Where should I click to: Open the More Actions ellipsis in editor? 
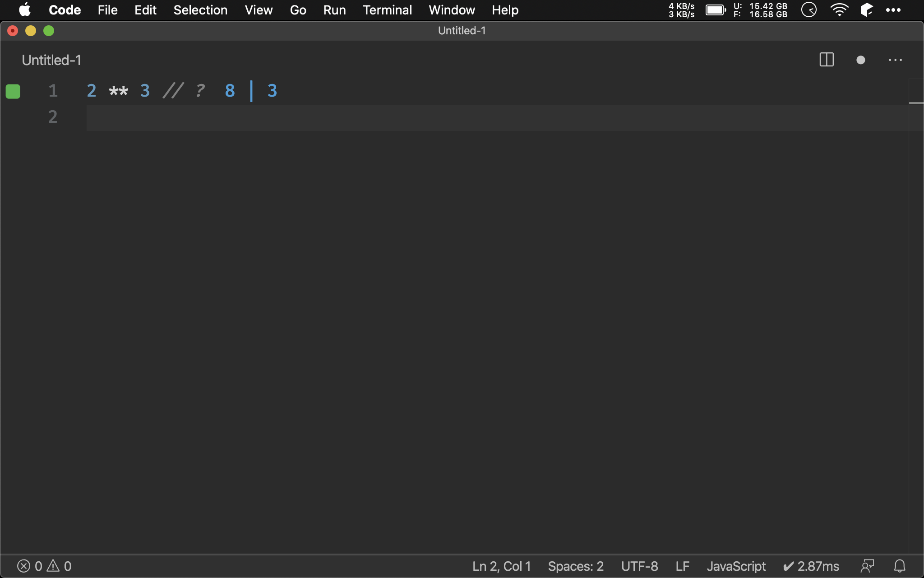[895, 60]
